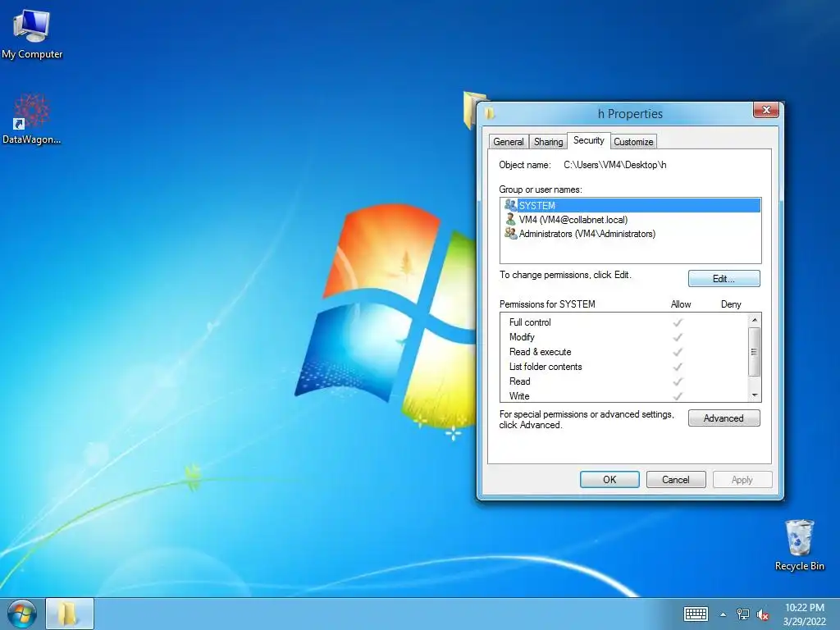Open the network status tray icon
The height and width of the screenshot is (630, 840).
tap(743, 614)
